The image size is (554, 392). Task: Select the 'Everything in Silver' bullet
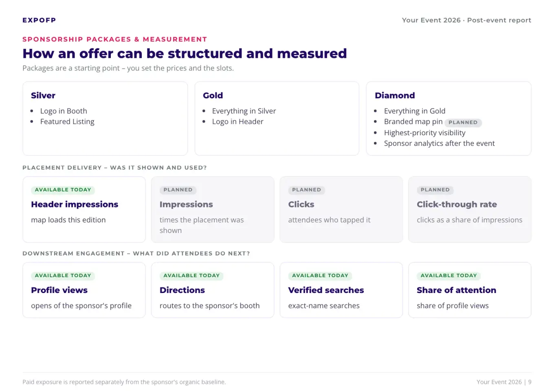244,111
